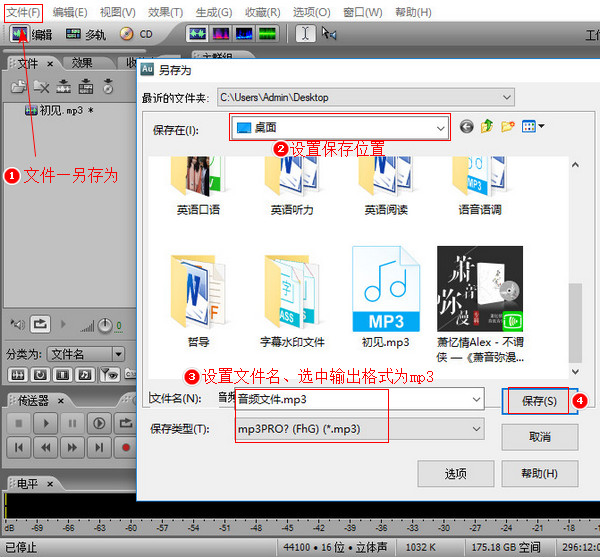Open the view menu dropdown in dialog

[x=533, y=126]
